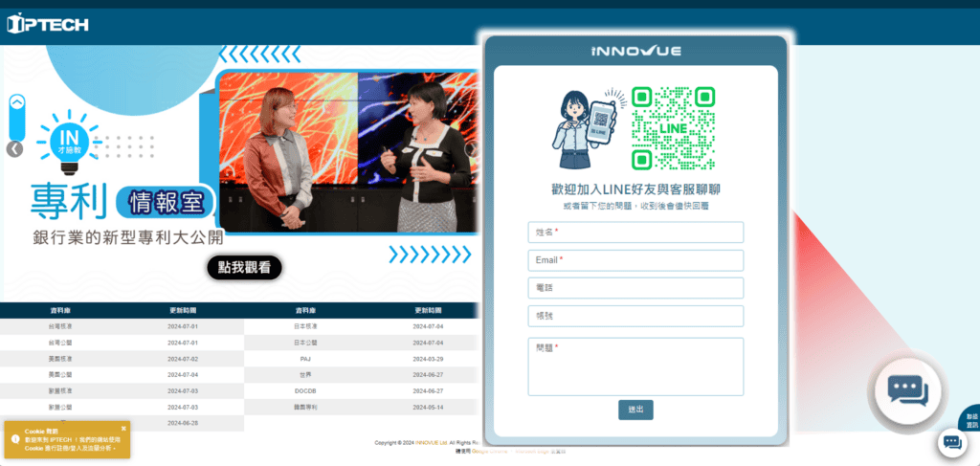Click the LINE QR code image
Image resolution: width=980 pixels, height=466 pixels.
point(673,128)
